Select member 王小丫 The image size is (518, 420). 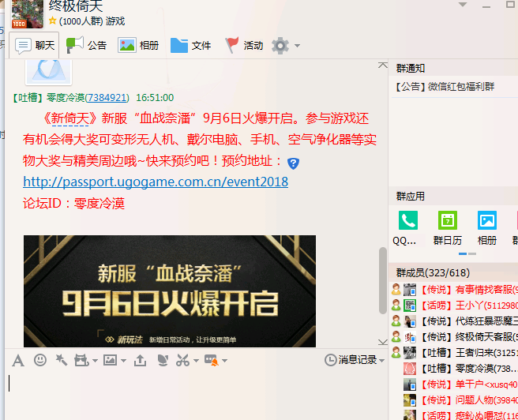(x=454, y=306)
